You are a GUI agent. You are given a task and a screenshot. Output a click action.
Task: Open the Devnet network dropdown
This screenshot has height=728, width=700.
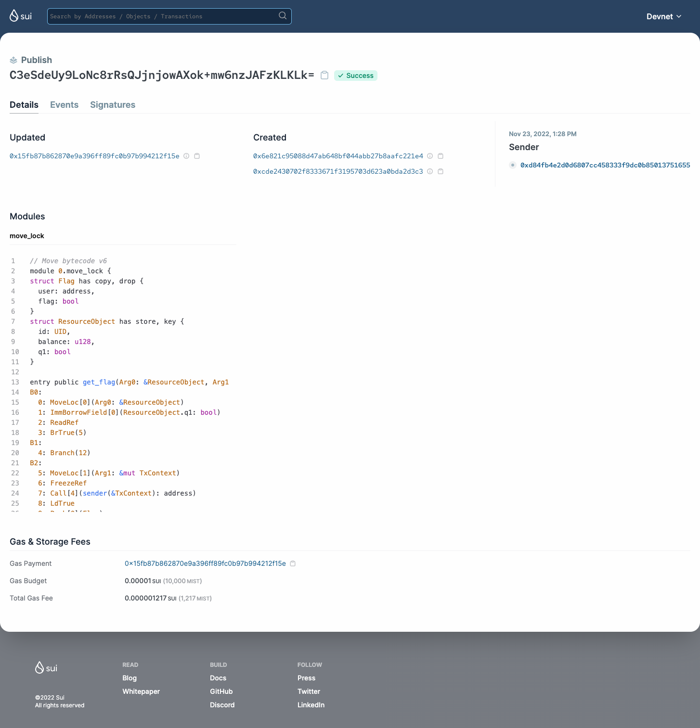pyautogui.click(x=663, y=16)
